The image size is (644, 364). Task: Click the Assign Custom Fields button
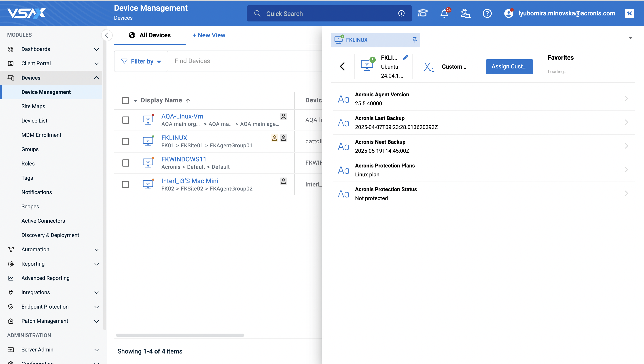point(509,66)
